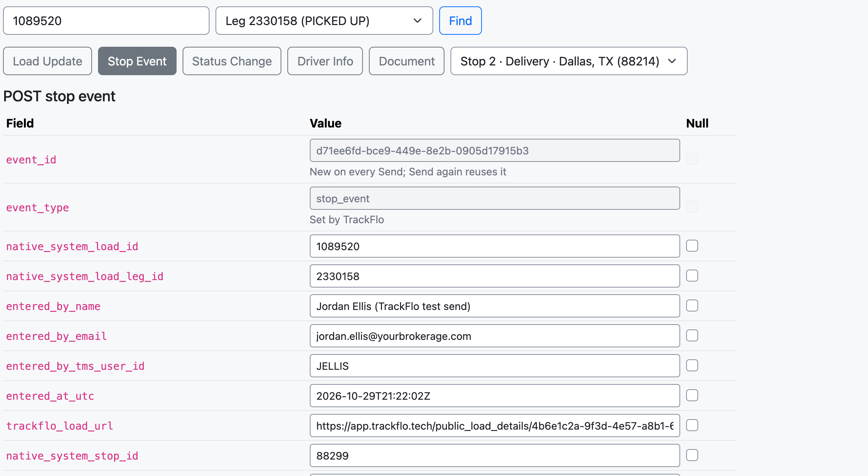This screenshot has width=868, height=476.
Task: Click the disabled stop_event type field
Action: (495, 198)
